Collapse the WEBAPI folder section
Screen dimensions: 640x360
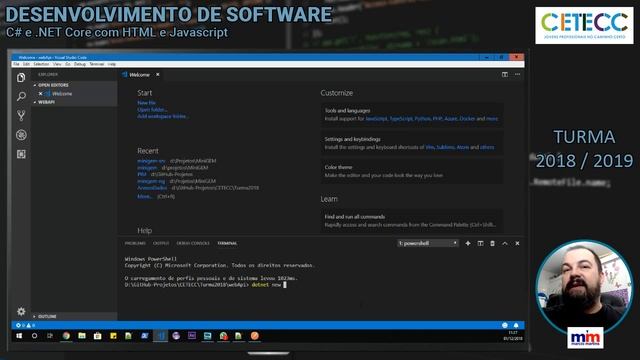coord(45,102)
